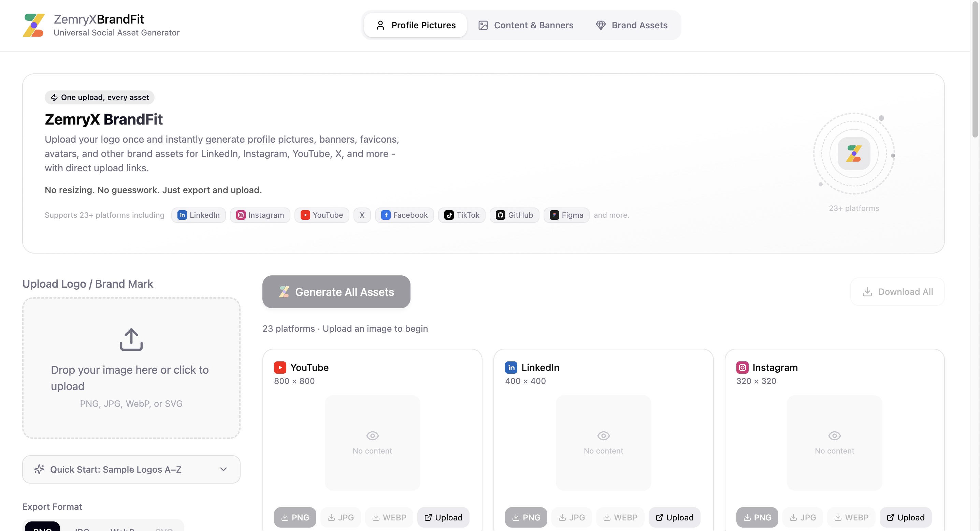Click YouTube card's No content preview
The width and height of the screenshot is (980, 531).
372,443
